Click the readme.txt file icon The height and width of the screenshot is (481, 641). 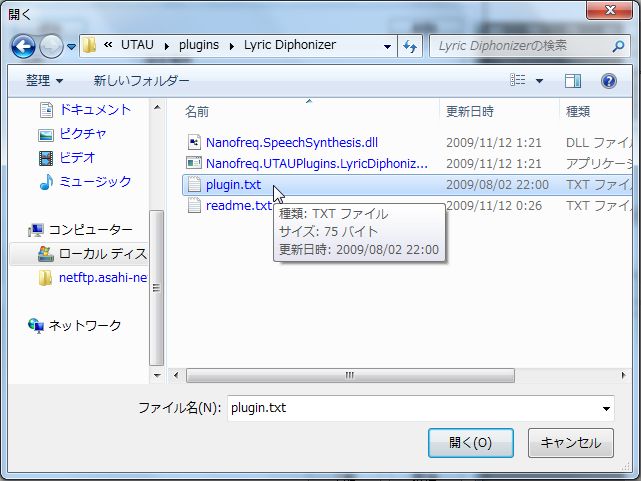(194, 205)
